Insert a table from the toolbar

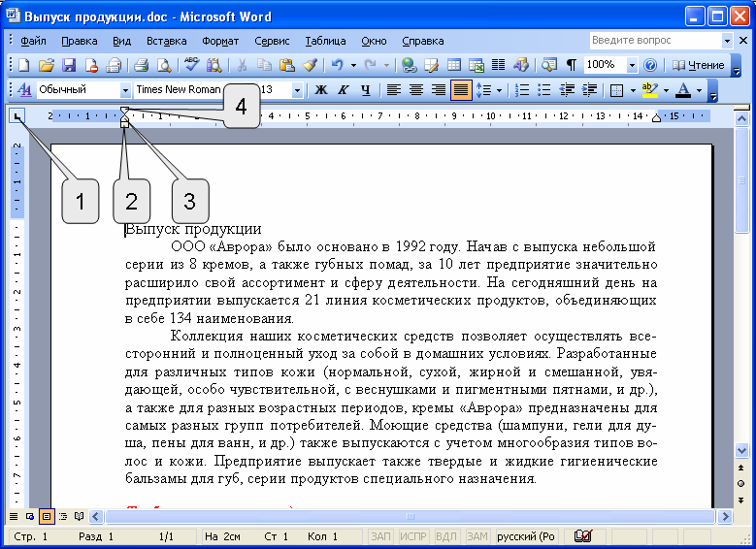pos(453,65)
